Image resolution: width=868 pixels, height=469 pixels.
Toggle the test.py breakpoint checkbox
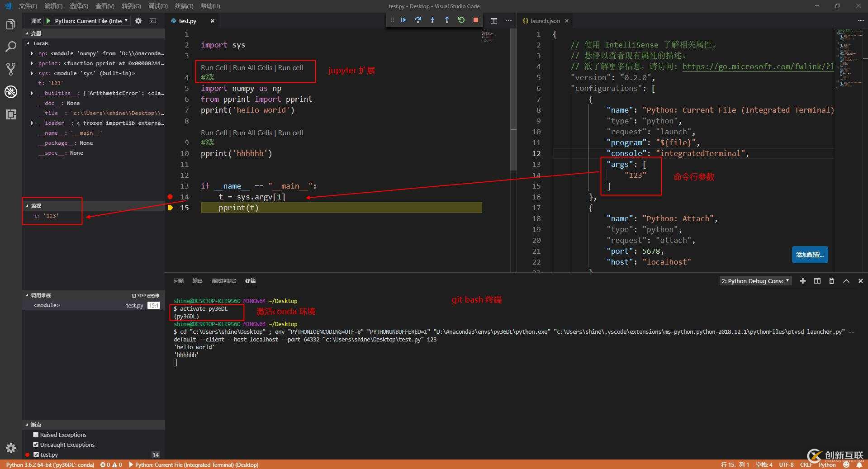37,455
